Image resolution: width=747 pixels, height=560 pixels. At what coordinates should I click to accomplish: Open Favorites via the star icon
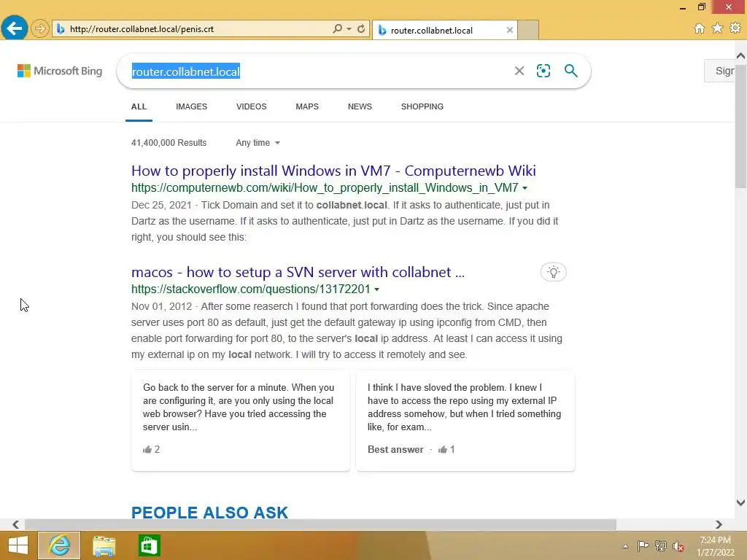[x=717, y=28]
